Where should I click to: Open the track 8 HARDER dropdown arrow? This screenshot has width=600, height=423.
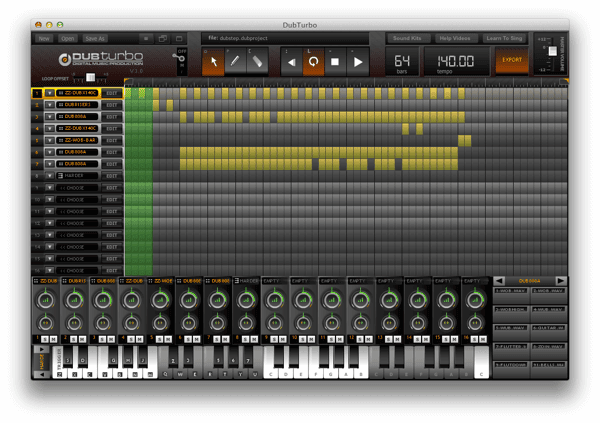[49, 176]
